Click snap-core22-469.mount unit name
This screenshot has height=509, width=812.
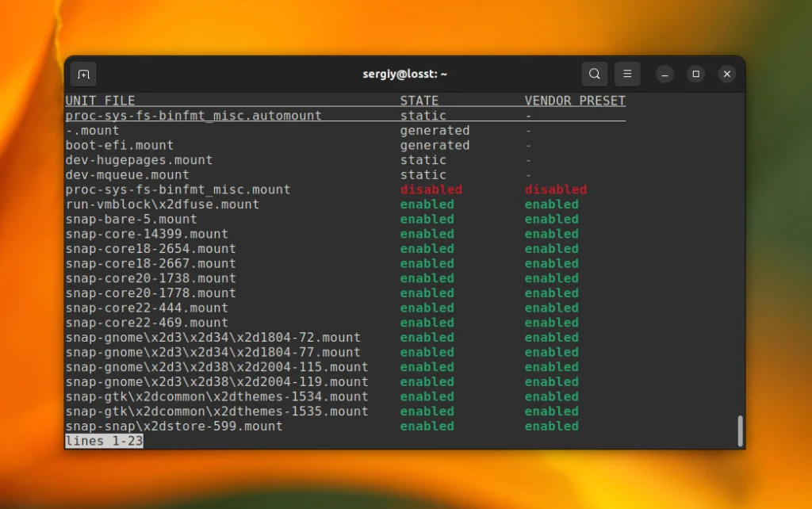pyautogui.click(x=147, y=323)
